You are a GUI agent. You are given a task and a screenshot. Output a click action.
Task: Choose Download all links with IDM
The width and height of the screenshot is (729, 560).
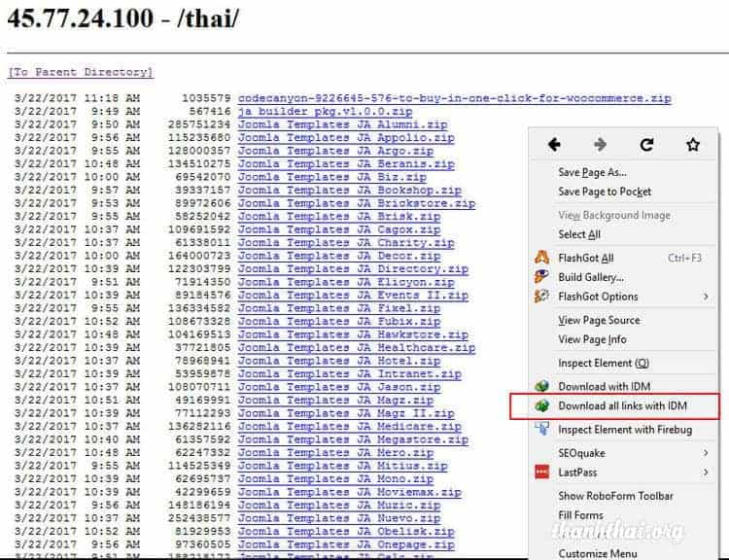point(622,405)
